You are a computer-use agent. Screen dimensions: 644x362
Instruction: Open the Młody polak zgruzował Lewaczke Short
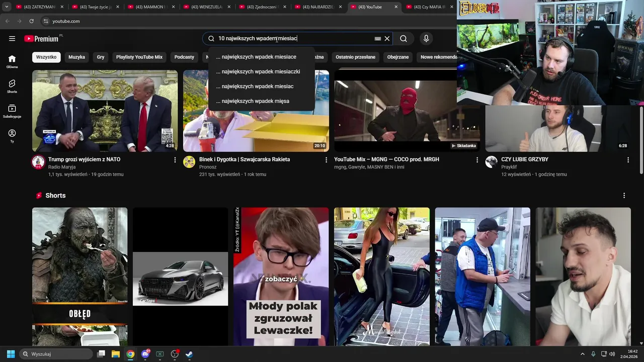pos(281,277)
